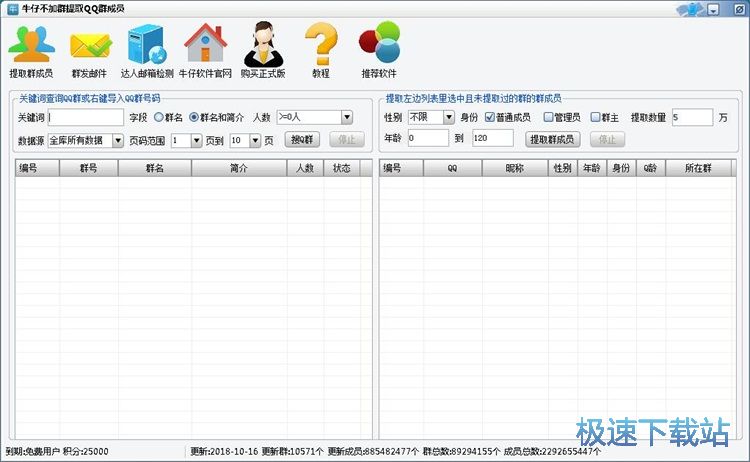Sort by Q龄 column header

(x=651, y=168)
